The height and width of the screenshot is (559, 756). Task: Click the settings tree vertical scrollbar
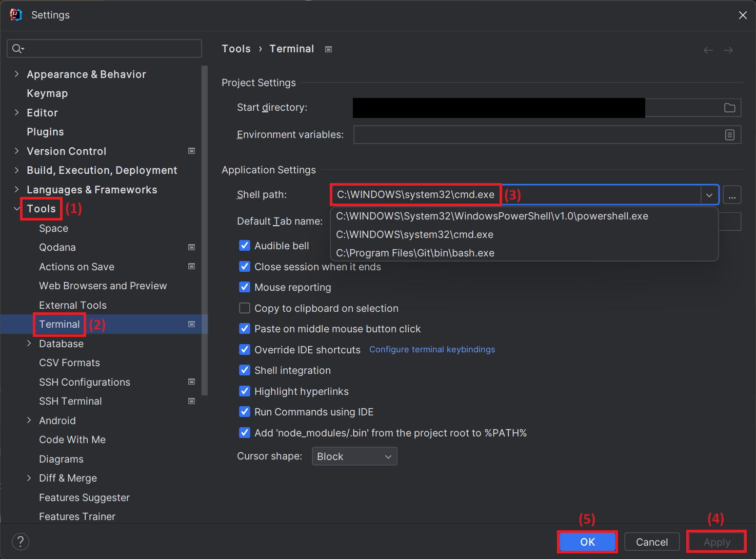[x=205, y=231]
